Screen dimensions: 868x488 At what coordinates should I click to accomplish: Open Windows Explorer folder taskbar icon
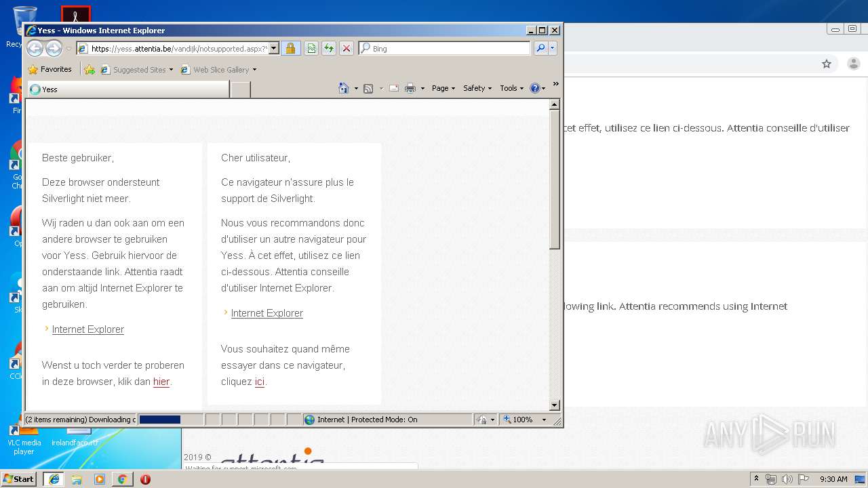(77, 479)
